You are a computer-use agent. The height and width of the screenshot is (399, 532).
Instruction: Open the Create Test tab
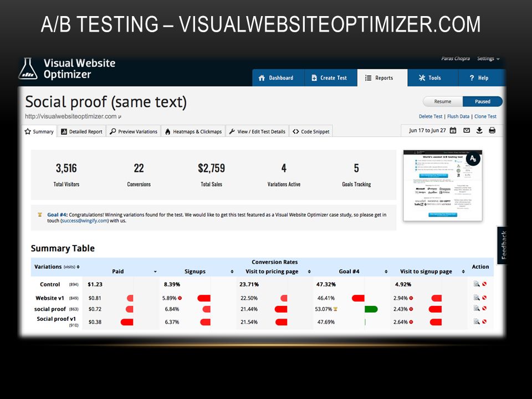331,78
